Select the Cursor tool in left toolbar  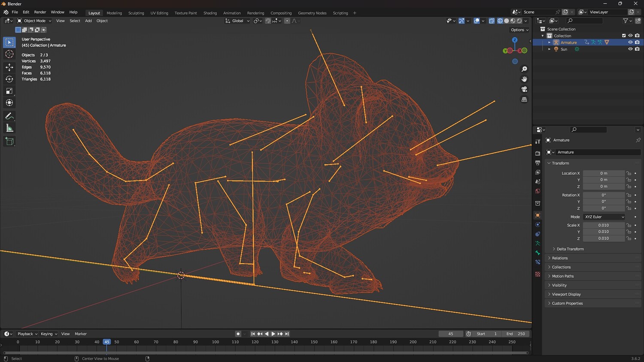point(9,54)
